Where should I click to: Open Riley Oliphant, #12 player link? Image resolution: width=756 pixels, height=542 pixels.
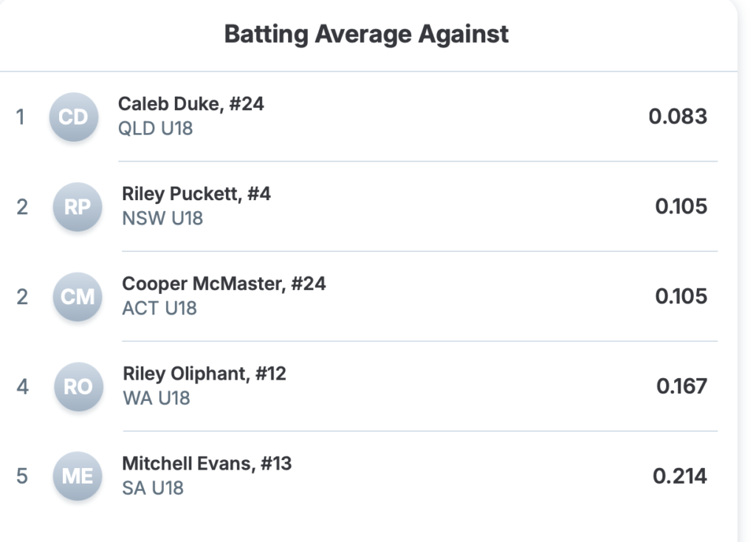(205, 374)
